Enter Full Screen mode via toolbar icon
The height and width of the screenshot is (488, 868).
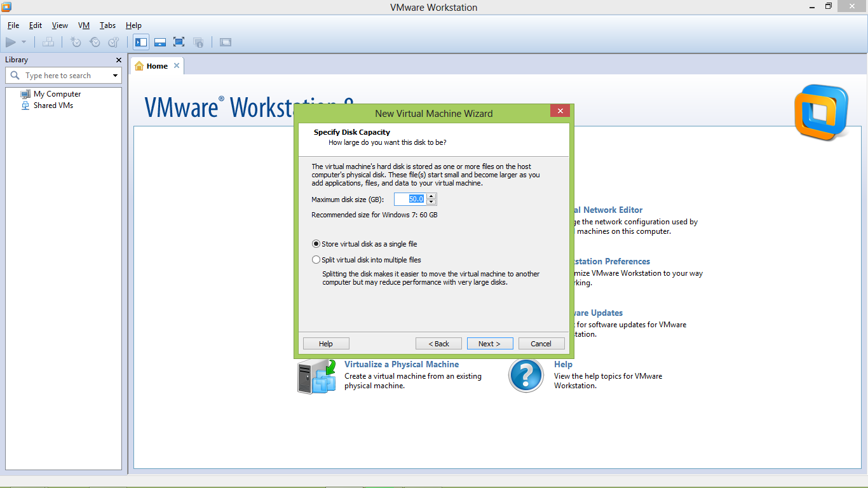coord(179,42)
